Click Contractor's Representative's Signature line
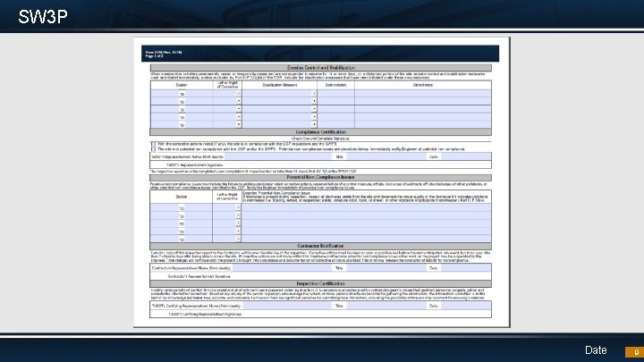The height and width of the screenshot is (362, 644). (320, 276)
